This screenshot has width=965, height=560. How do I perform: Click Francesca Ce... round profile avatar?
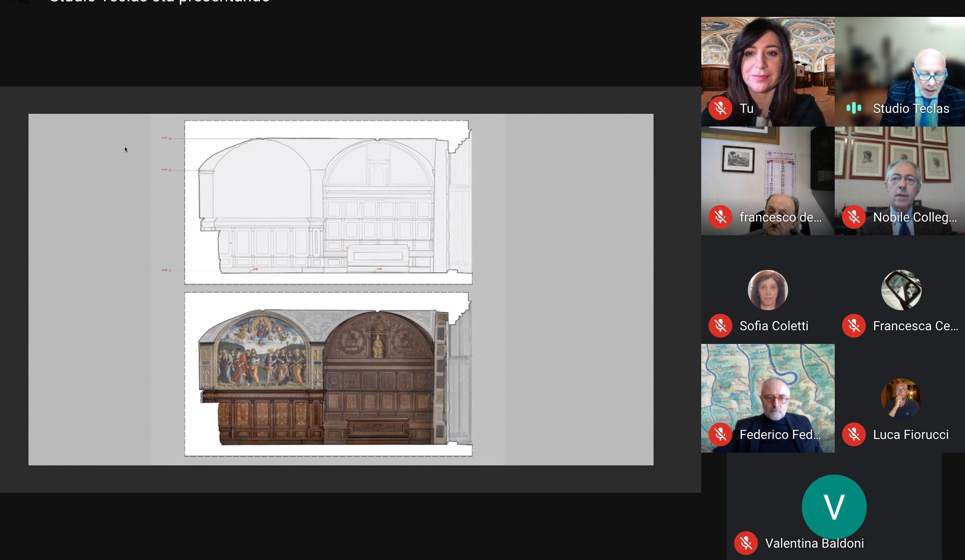click(901, 290)
